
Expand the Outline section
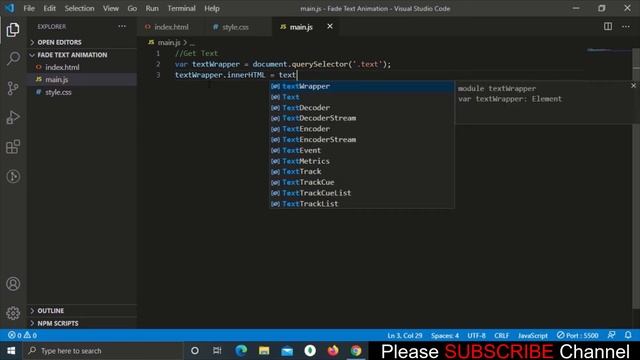pyautogui.click(x=82, y=311)
